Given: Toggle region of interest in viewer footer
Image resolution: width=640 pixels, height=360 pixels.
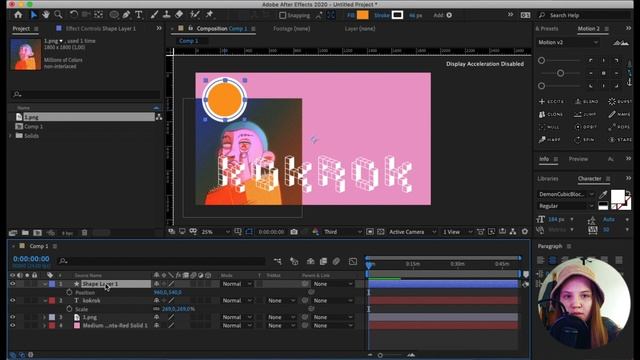Looking at the screenshot, I should point(370,232).
